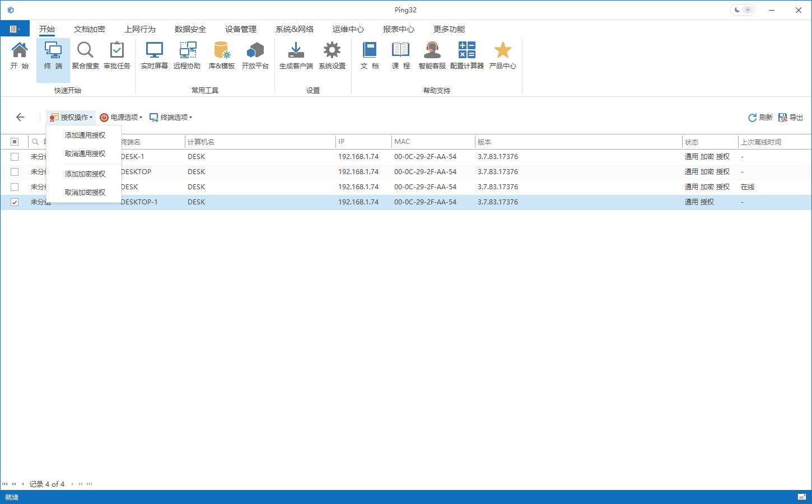The height and width of the screenshot is (504, 812).
Task: Click the 通用 授权 status in DESKTOP-1 row
Action: pyautogui.click(x=699, y=202)
